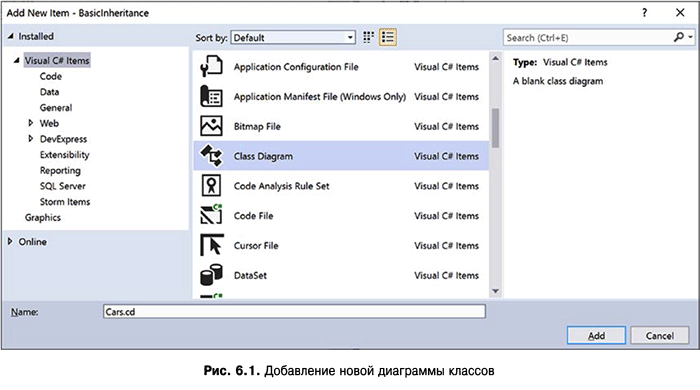Click the Code Analysis Rule Set icon

point(211,186)
